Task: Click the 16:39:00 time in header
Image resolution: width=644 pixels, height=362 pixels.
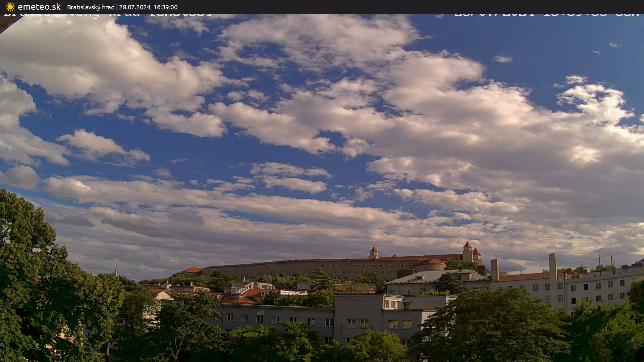Action: pos(165,7)
